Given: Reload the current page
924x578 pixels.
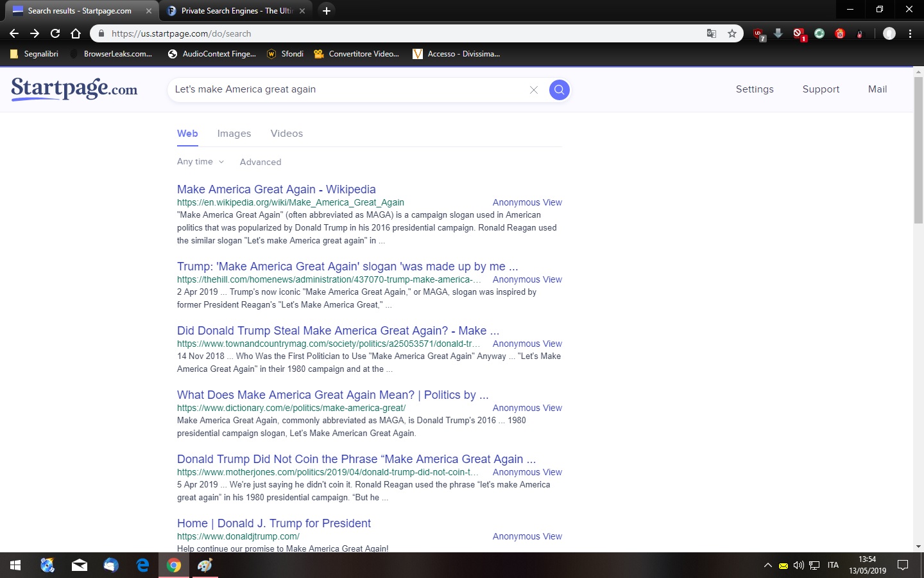Looking at the screenshot, I should point(55,33).
